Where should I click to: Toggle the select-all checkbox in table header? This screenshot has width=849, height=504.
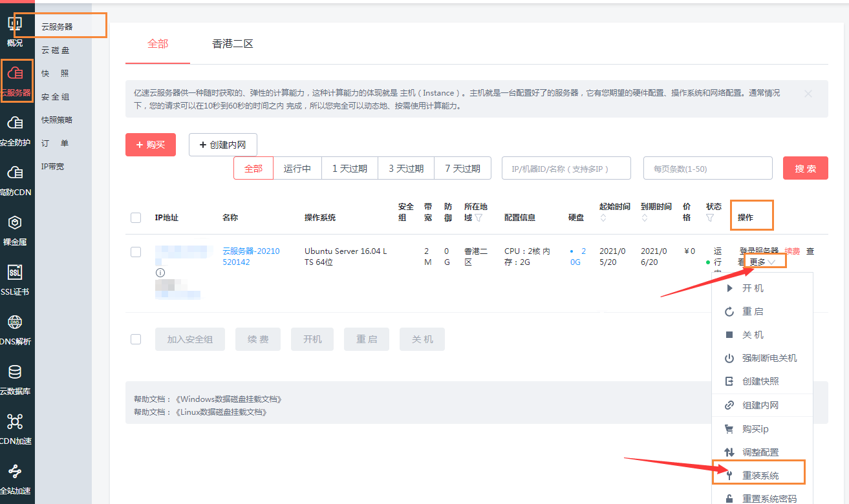[136, 218]
